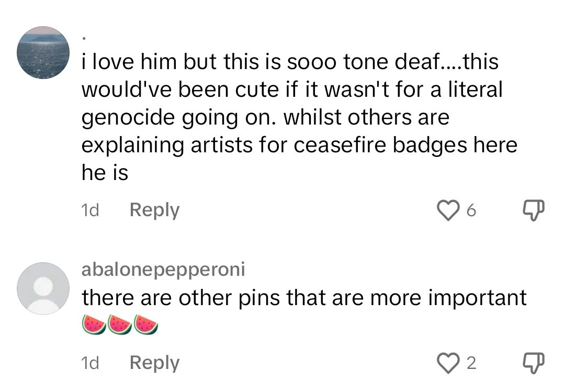565x392 pixels.
Task: Dislike the 'tone deaf' comment
Action: coord(533,210)
